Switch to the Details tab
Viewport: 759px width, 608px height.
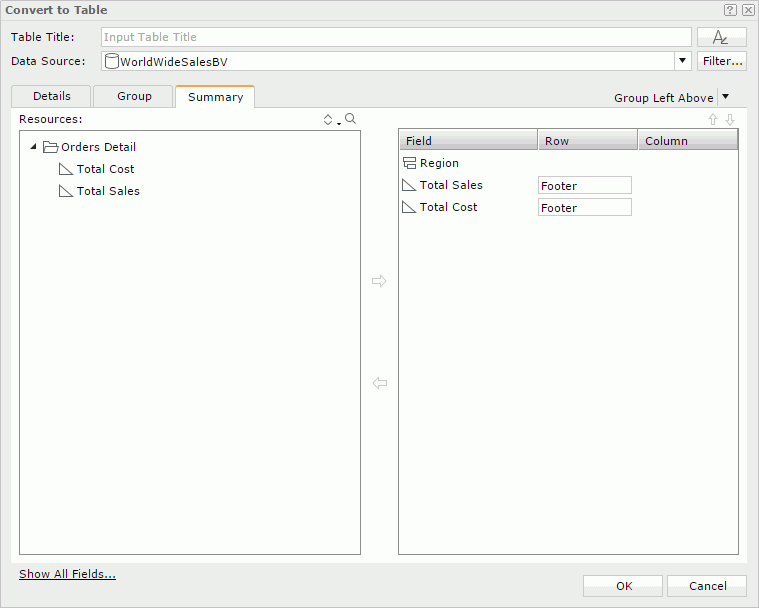pos(51,96)
